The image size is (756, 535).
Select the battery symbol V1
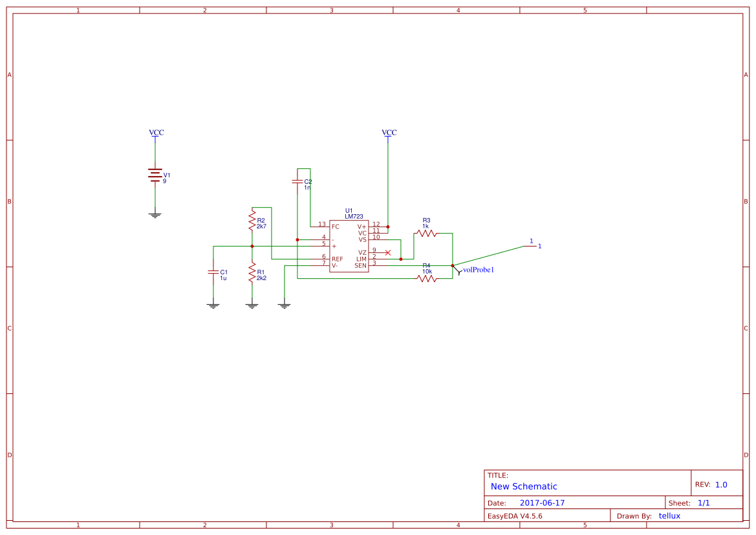155,175
